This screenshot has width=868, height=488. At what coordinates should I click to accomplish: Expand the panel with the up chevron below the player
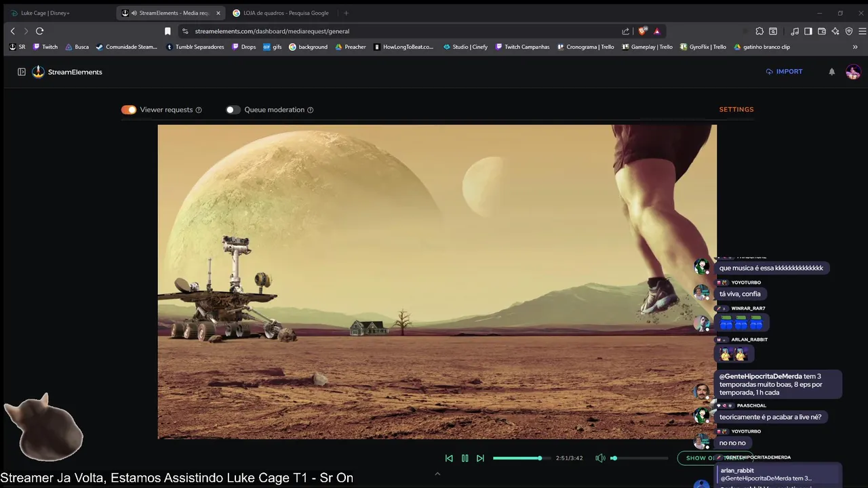coord(437,474)
